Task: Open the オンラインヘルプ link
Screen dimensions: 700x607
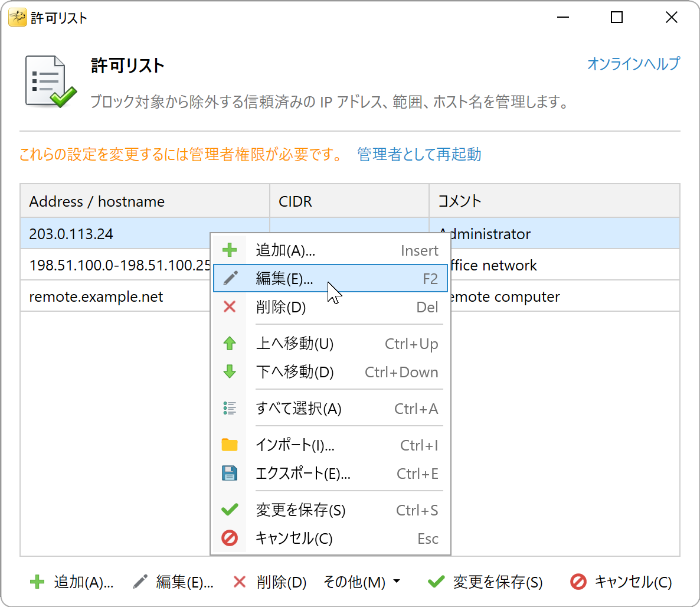Action: (633, 63)
